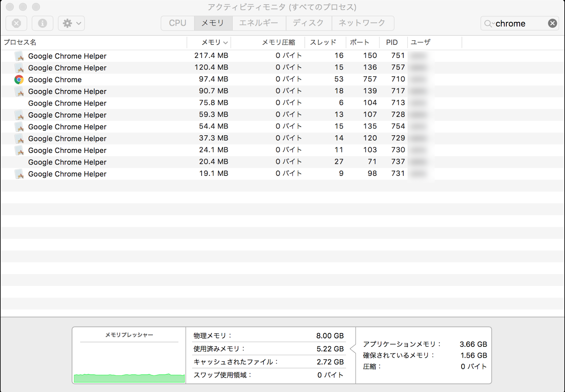565x392 pixels.
Task: Click the メモリプレッシャー graph
Action: [129, 363]
